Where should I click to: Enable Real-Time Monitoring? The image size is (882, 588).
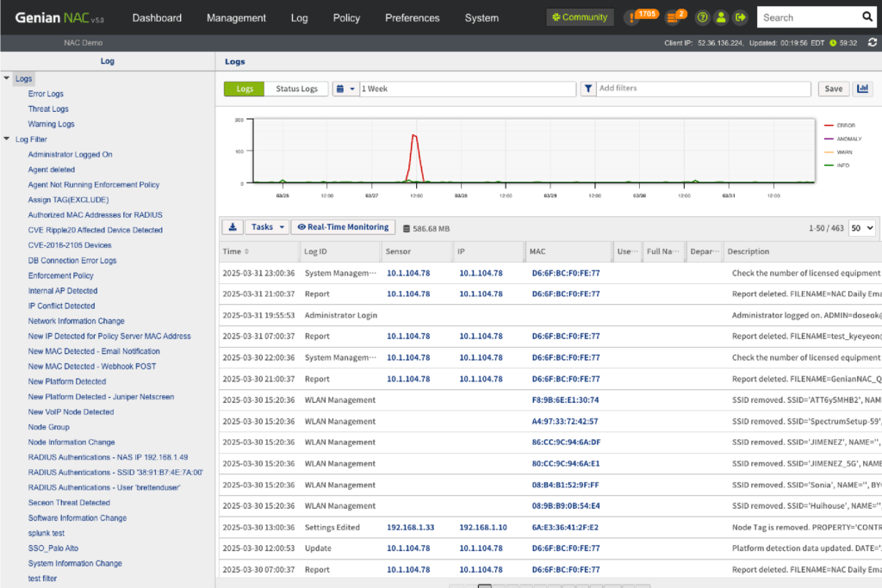[x=343, y=227]
